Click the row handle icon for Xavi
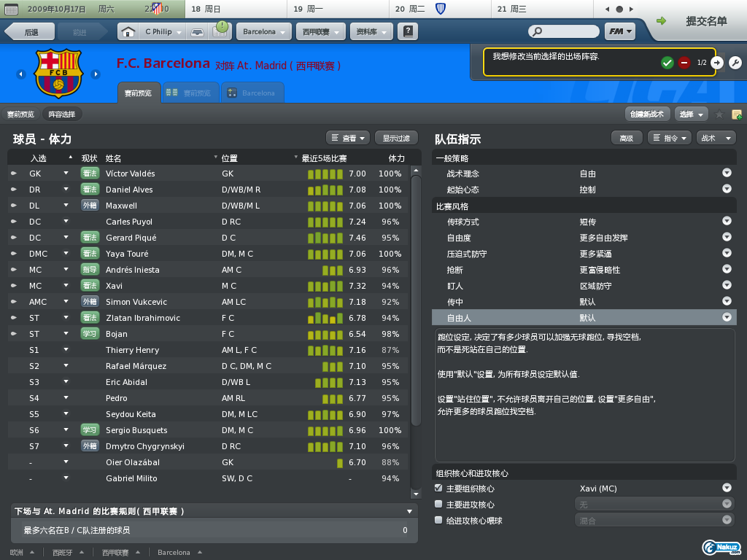This screenshot has width=747, height=560. [14, 286]
